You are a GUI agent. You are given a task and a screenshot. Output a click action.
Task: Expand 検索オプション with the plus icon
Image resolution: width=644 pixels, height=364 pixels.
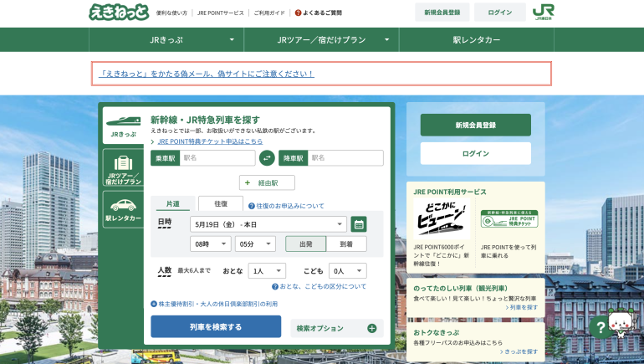click(x=372, y=329)
